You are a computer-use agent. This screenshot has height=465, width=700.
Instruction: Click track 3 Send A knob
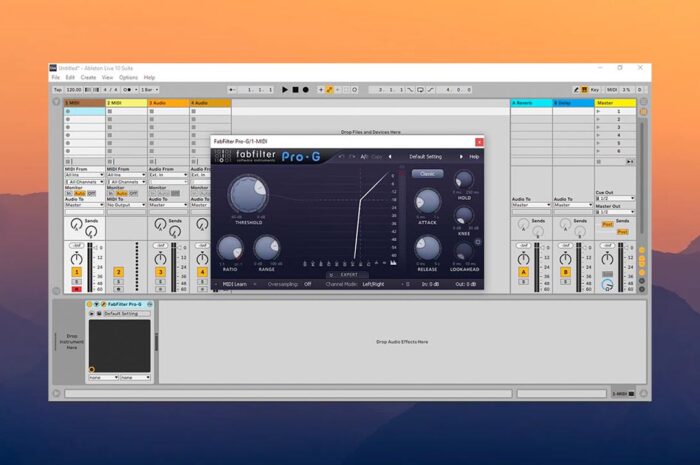coord(160,224)
